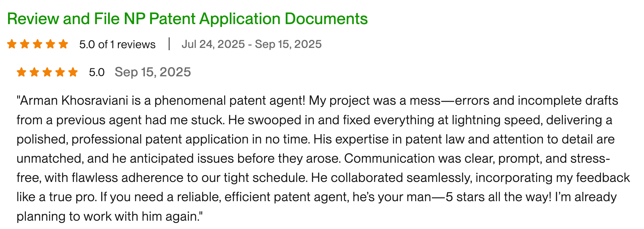Click second star of Sep 15 review
The height and width of the screenshot is (229, 644).
pos(34,72)
